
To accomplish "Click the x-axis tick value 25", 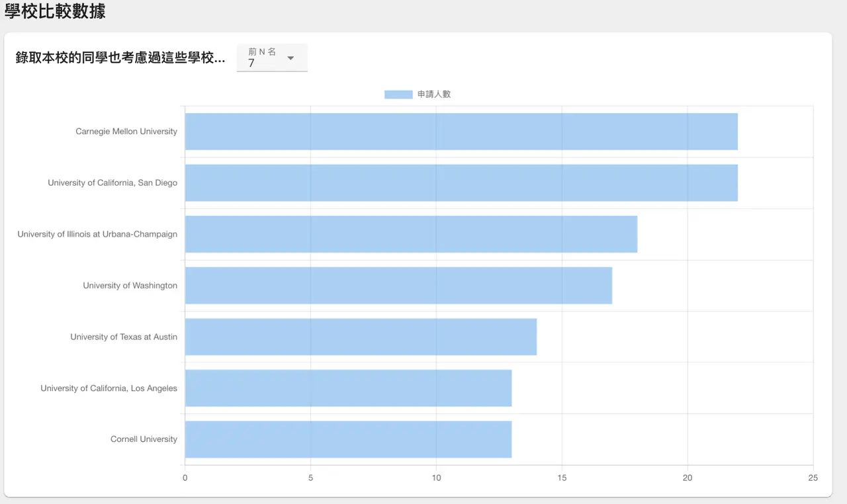I will 813,478.
